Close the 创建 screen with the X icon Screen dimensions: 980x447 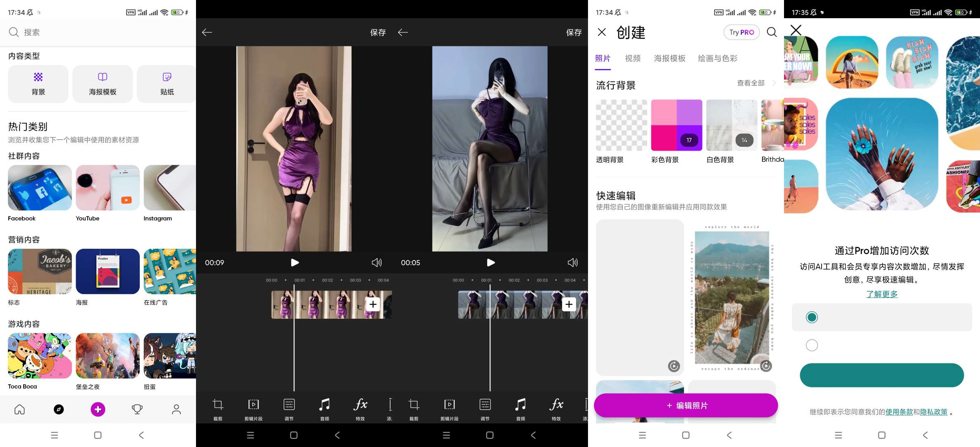602,32
